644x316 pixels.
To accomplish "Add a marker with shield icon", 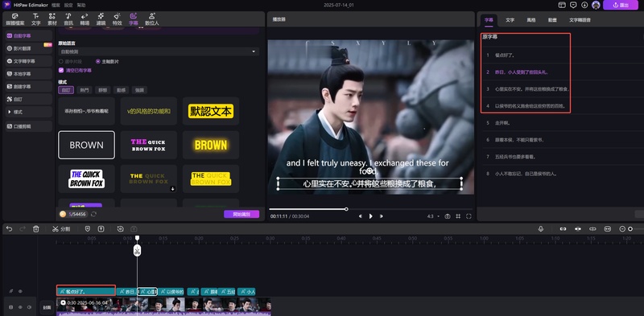I will [x=88, y=228].
